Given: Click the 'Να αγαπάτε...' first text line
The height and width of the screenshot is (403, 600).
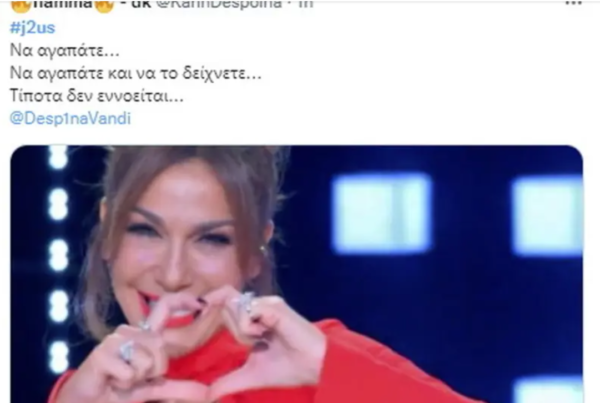Looking at the screenshot, I should click(65, 51).
